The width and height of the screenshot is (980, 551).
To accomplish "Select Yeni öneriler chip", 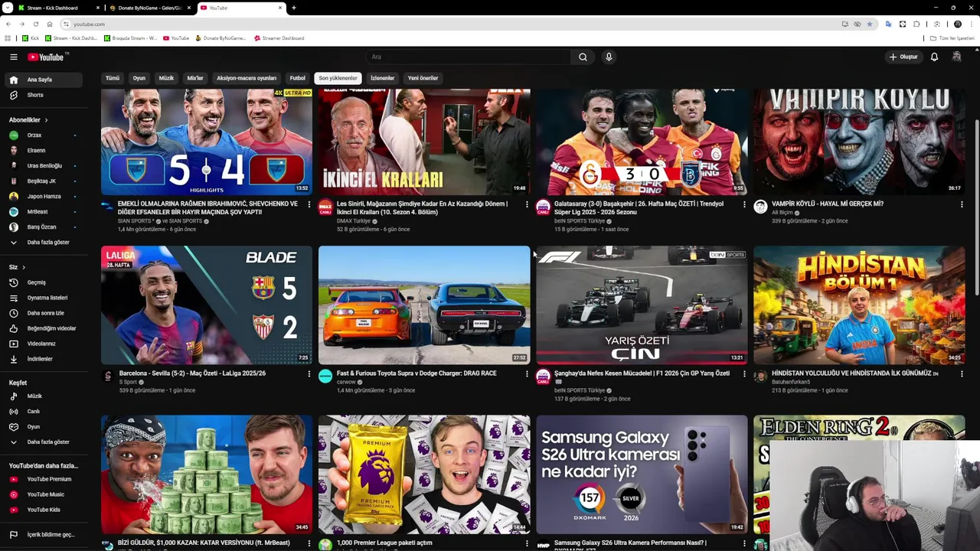I will pyautogui.click(x=423, y=78).
